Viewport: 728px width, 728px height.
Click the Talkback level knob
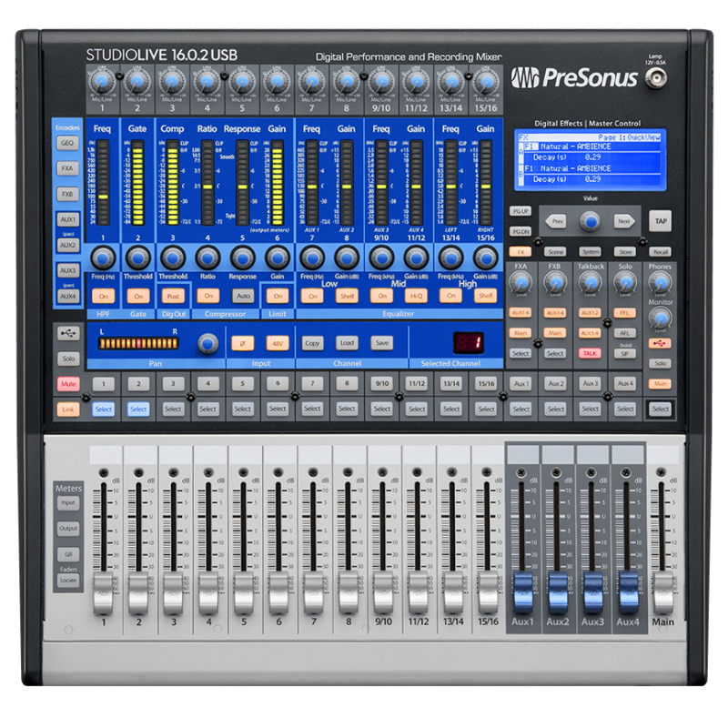[x=590, y=282]
